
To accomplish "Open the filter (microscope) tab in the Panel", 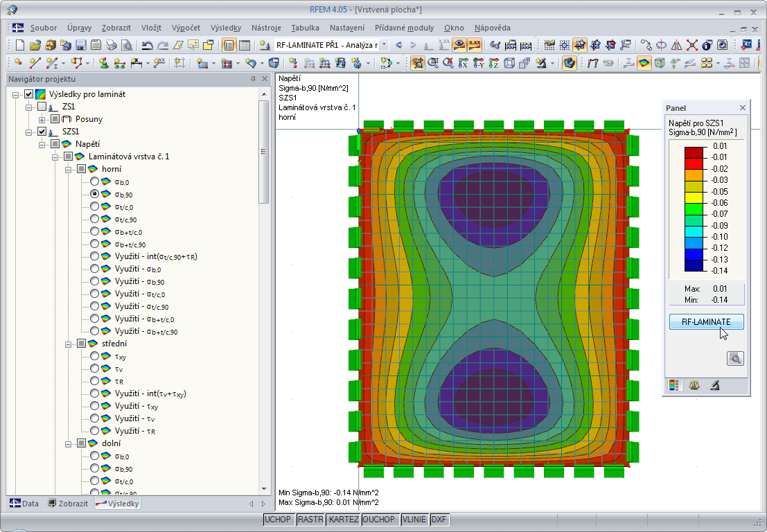I will pos(714,385).
